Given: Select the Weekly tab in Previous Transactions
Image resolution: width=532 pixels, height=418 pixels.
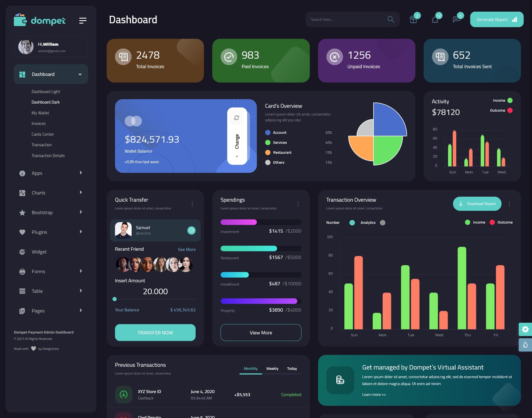Looking at the screenshot, I should click(x=272, y=368).
